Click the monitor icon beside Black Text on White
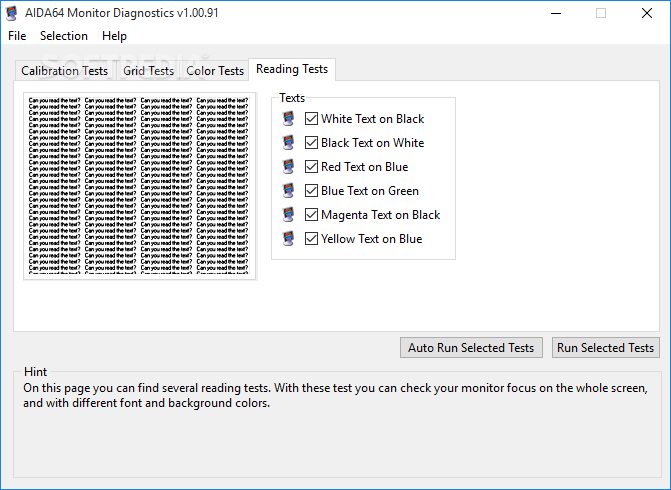 click(289, 143)
